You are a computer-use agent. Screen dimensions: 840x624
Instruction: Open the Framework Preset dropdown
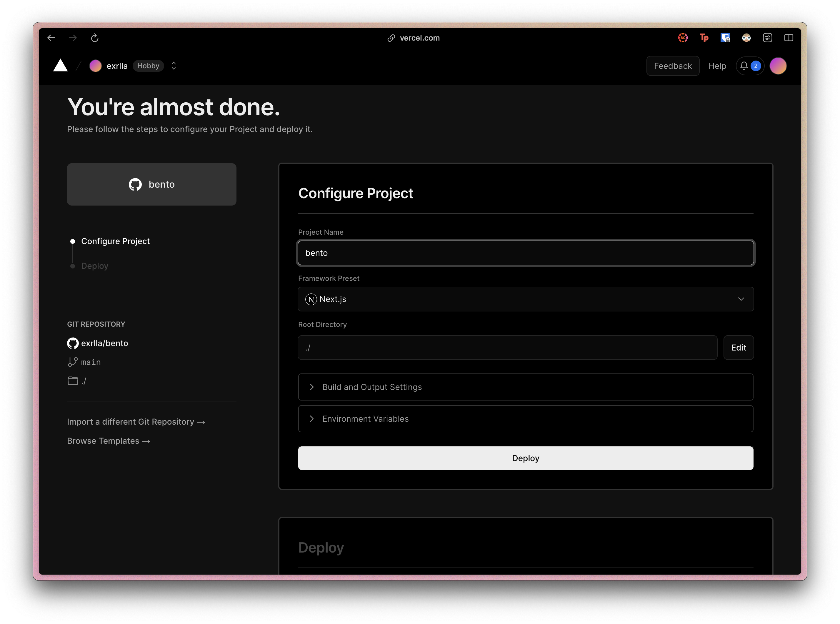(741, 299)
